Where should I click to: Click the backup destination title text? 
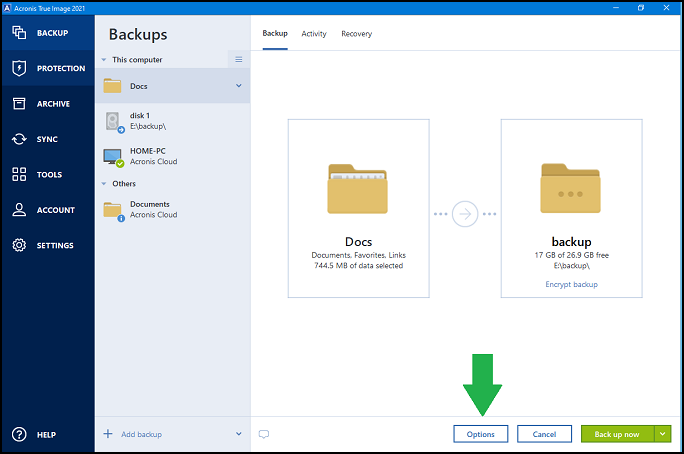pos(571,242)
